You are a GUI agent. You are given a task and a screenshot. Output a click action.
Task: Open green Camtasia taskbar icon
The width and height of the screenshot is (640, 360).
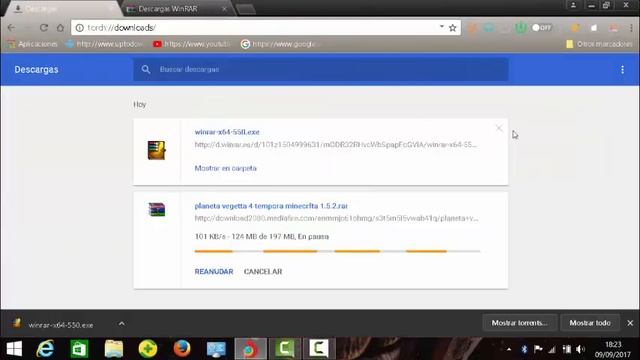(x=285, y=349)
